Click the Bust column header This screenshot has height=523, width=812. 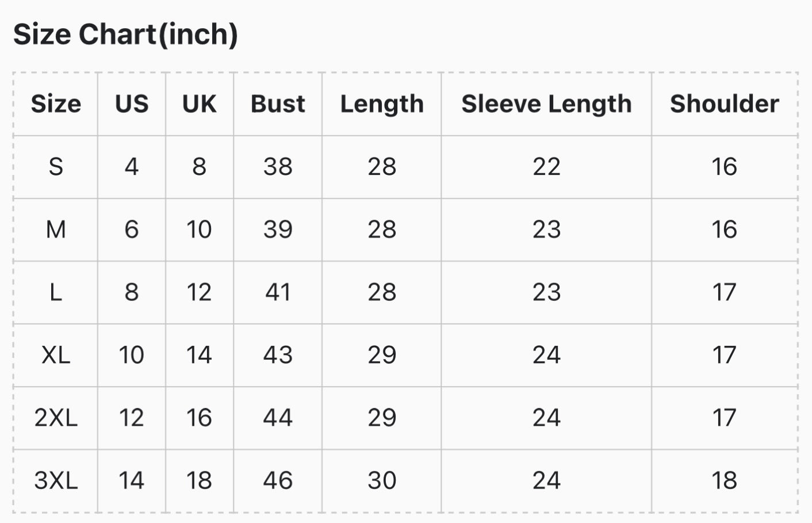pos(278,104)
